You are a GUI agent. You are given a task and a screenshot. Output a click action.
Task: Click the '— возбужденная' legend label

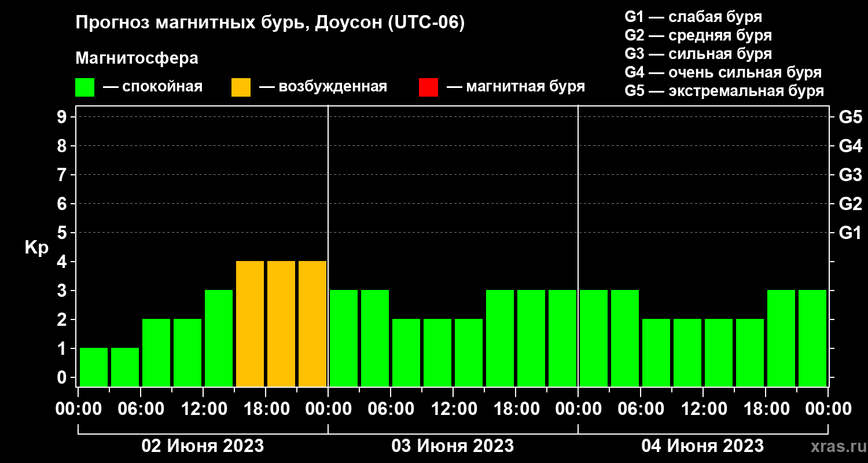(323, 87)
